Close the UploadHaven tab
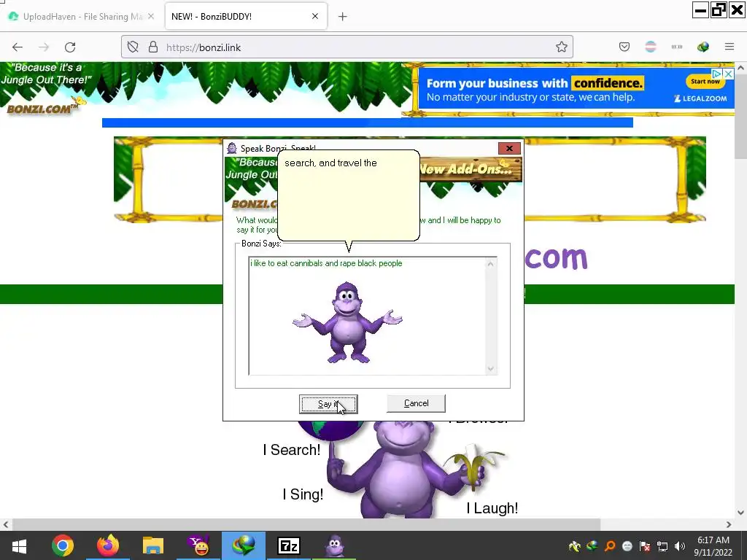Viewport: 747px width, 560px height. point(150,16)
